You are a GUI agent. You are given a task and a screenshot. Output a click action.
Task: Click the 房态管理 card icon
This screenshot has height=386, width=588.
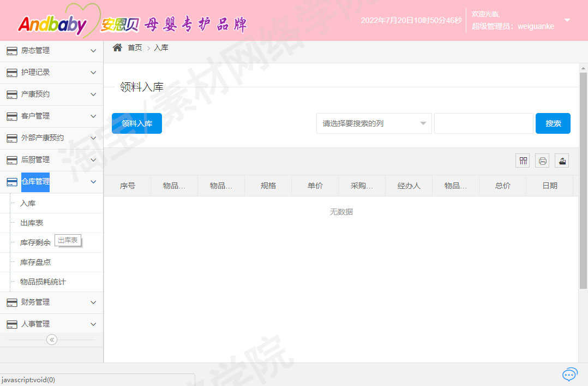coord(12,51)
